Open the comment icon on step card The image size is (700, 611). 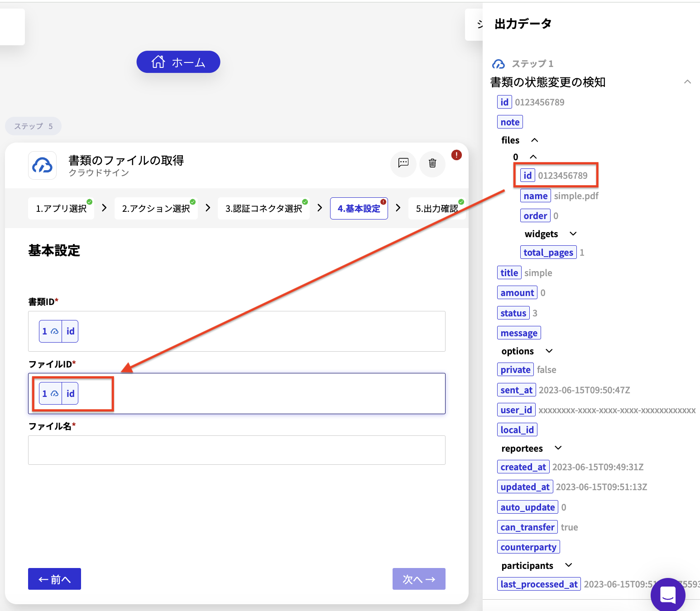(x=403, y=163)
